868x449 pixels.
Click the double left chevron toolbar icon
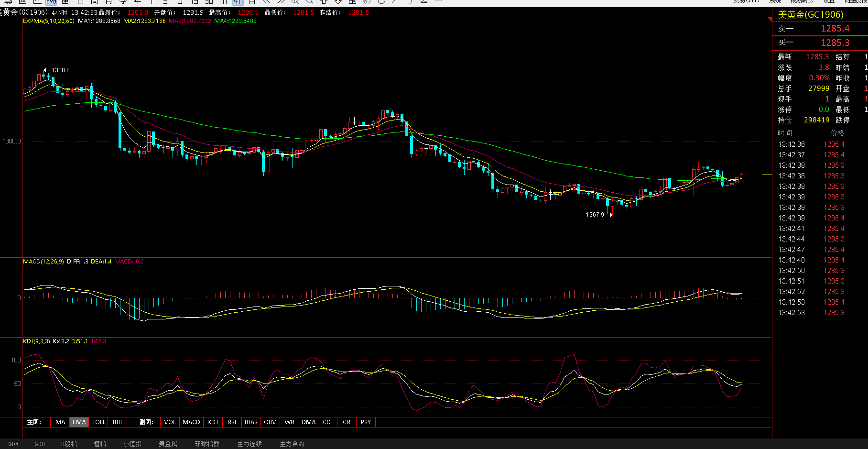[x=267, y=2]
